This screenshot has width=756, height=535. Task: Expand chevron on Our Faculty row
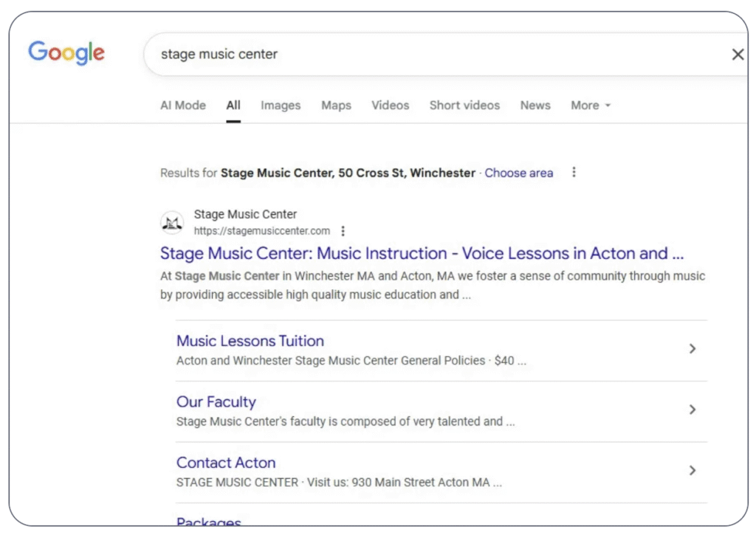coord(693,410)
